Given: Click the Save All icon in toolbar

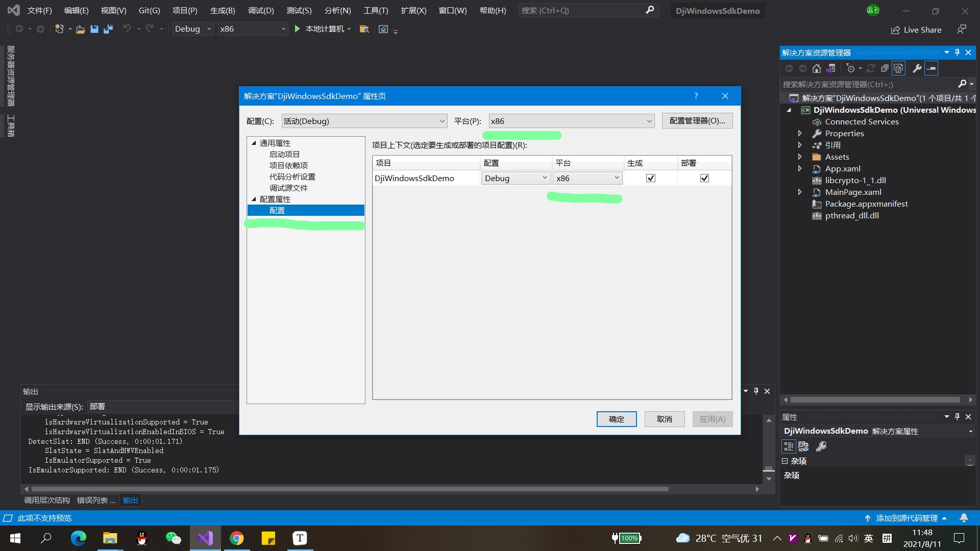Looking at the screenshot, I should coord(108,29).
